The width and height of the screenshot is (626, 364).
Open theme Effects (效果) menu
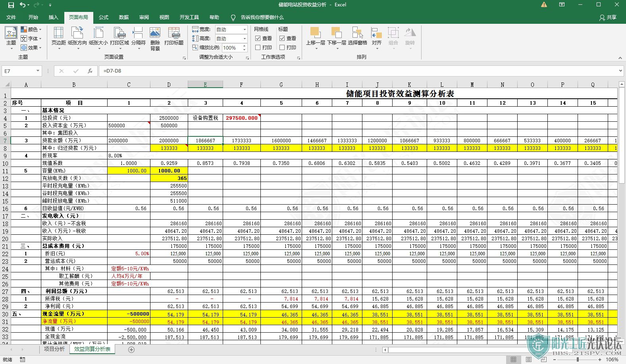pos(31,48)
